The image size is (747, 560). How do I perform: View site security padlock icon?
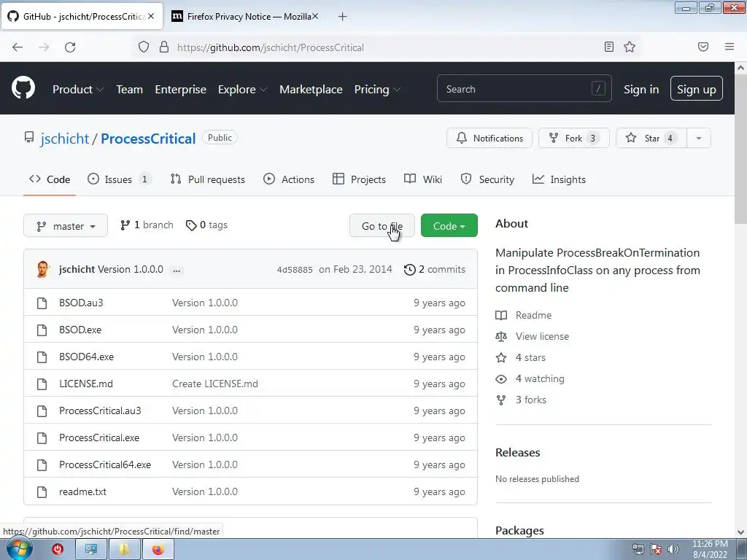[x=164, y=47]
